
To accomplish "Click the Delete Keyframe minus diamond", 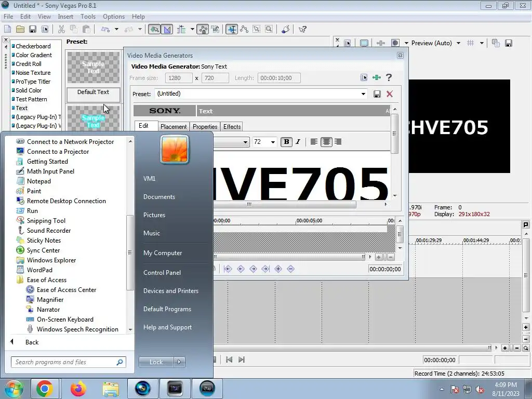I will pyautogui.click(x=290, y=269).
